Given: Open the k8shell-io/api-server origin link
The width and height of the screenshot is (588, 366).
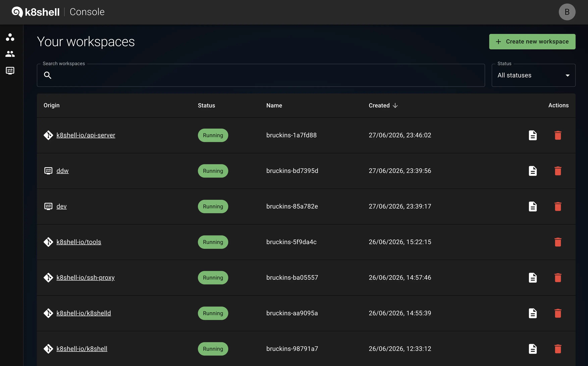Looking at the screenshot, I should coord(86,135).
